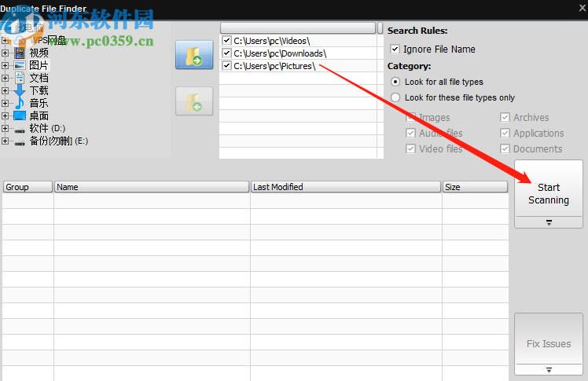Expand the 软件 (D:) tree node
Viewport: 588px width, 381px height.
[5, 128]
